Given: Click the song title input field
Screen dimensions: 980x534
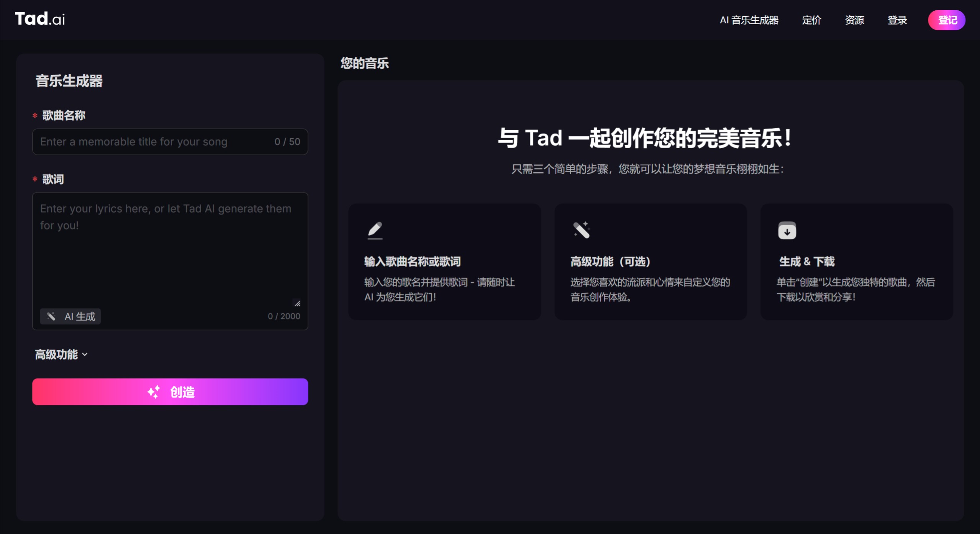Looking at the screenshot, I should tap(153, 141).
